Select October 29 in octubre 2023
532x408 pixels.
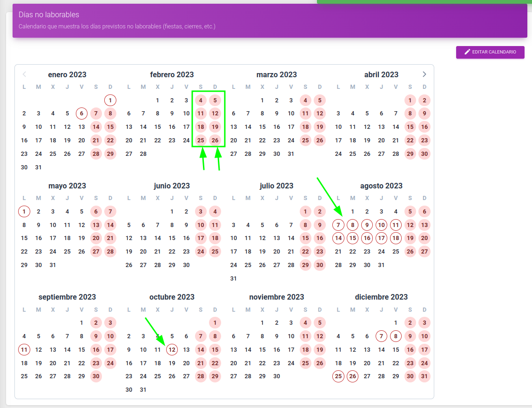coord(215,376)
